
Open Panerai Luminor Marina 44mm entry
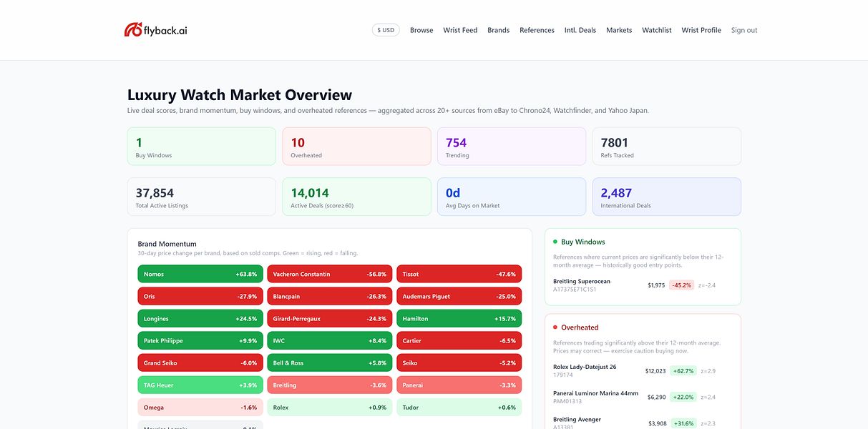point(643,397)
